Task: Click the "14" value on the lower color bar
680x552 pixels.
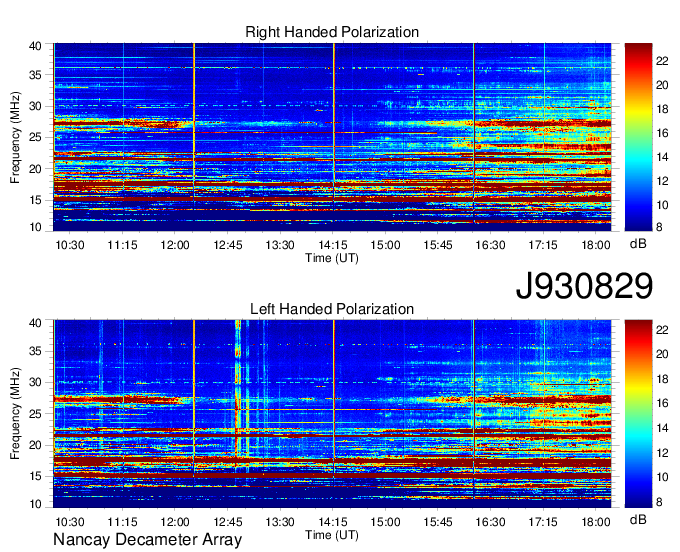Action: click(x=662, y=428)
